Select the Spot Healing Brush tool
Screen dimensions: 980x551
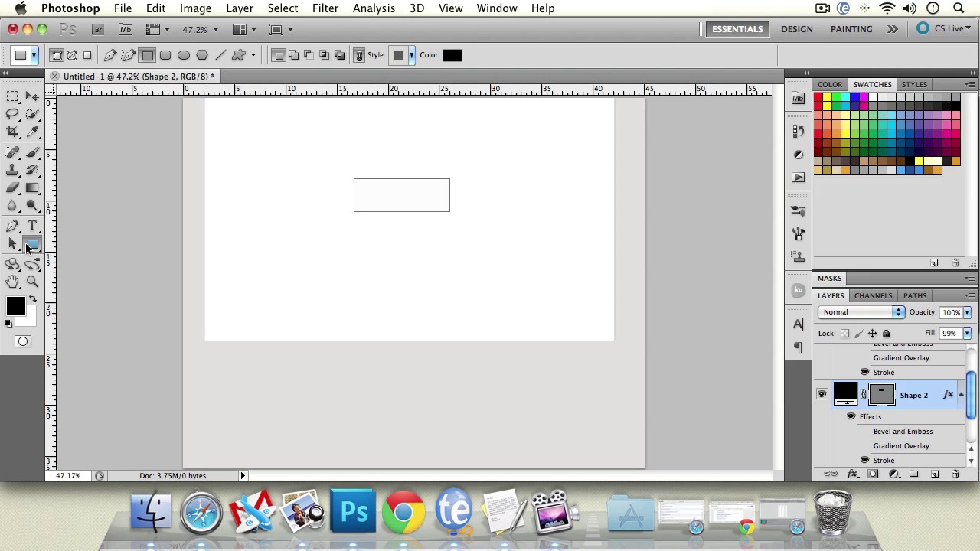[12, 152]
